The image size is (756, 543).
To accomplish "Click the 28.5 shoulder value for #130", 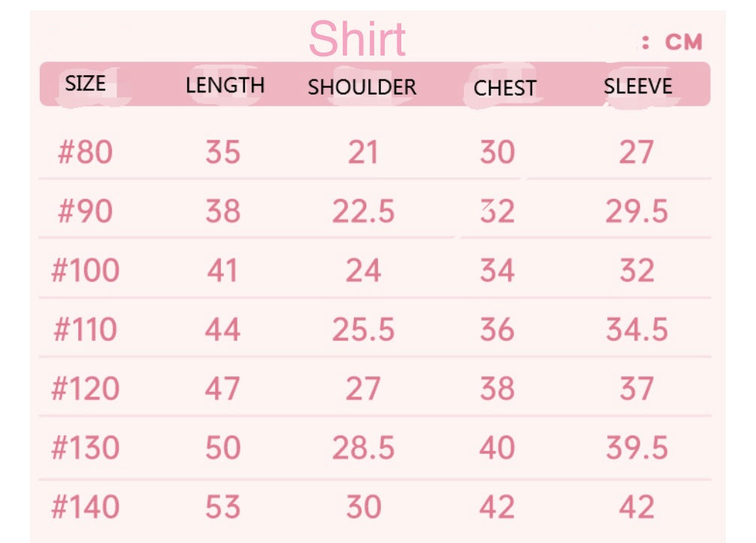I will [x=363, y=448].
